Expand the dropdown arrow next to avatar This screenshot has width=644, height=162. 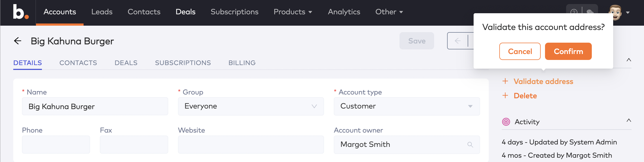point(628,12)
